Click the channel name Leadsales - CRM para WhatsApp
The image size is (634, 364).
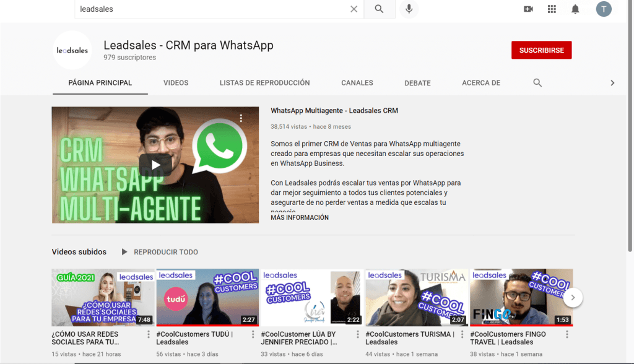(x=188, y=45)
